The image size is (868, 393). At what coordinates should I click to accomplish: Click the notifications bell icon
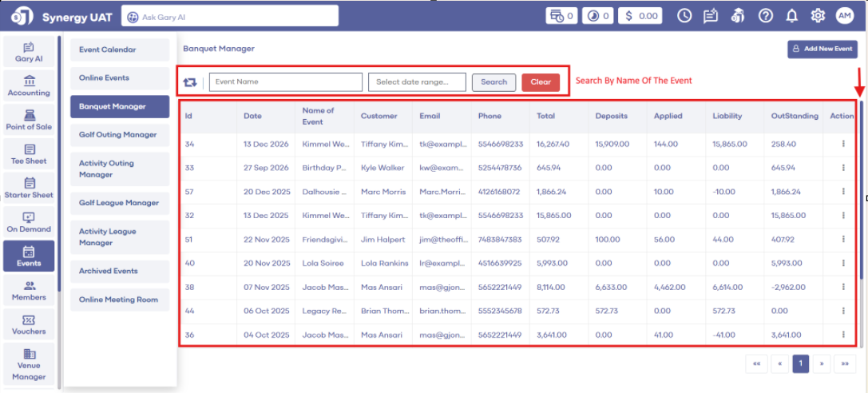tap(791, 16)
